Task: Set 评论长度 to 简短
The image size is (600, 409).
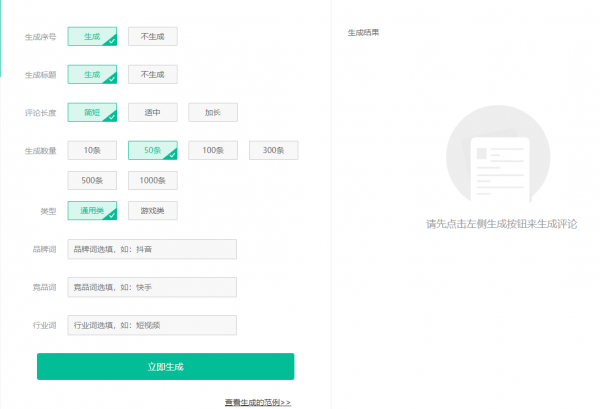Action: tap(92, 112)
